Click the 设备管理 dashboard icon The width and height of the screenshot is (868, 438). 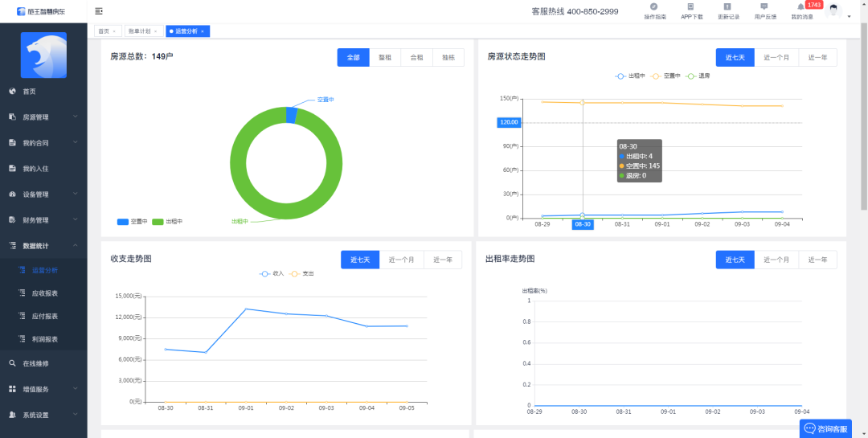(x=12, y=194)
